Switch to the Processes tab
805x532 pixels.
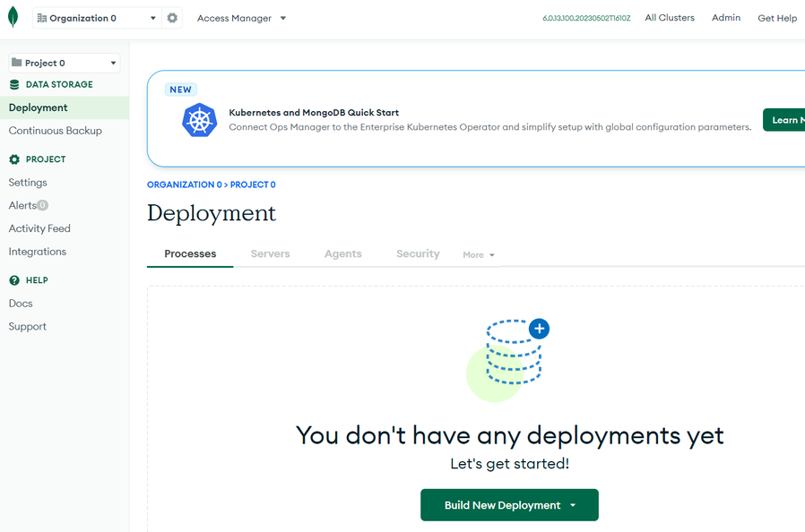190,254
